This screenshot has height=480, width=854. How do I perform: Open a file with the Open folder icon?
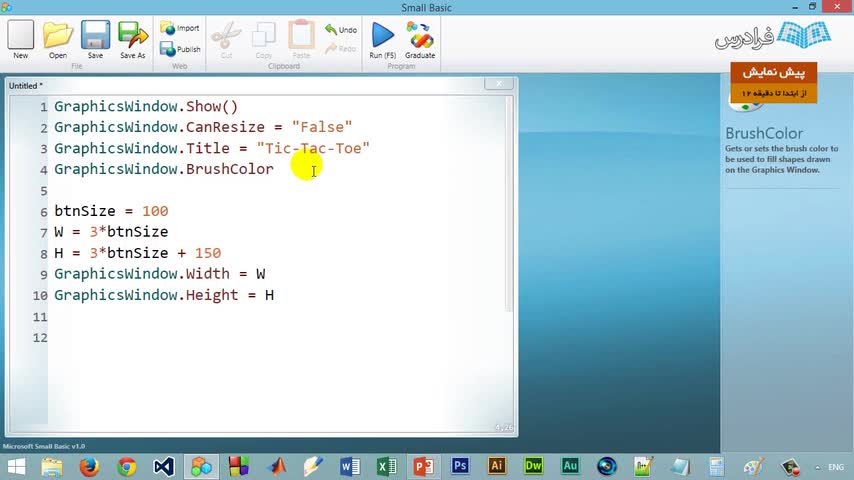[58, 40]
